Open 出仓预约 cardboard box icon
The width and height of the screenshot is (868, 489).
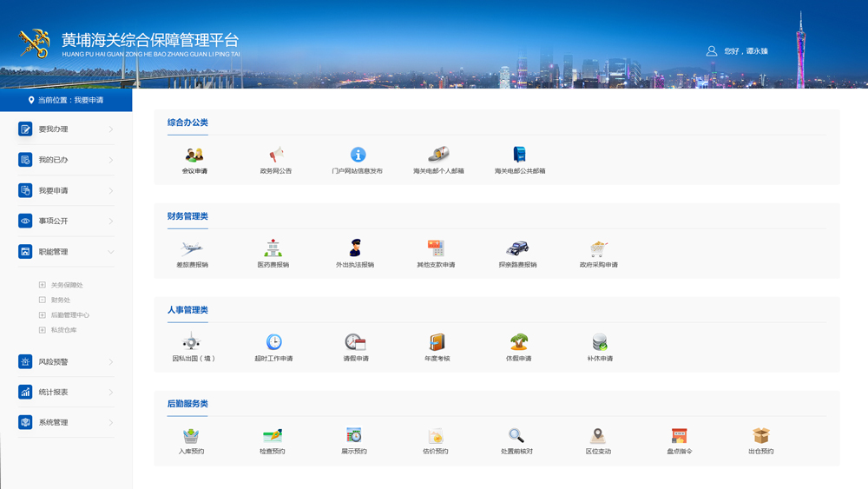pyautogui.click(x=761, y=436)
